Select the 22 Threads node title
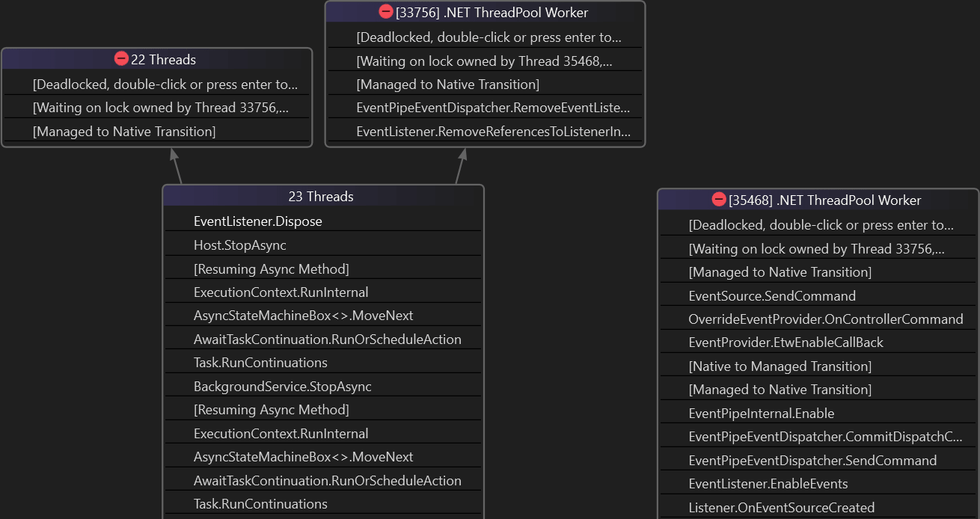The image size is (980, 519). pos(163,60)
